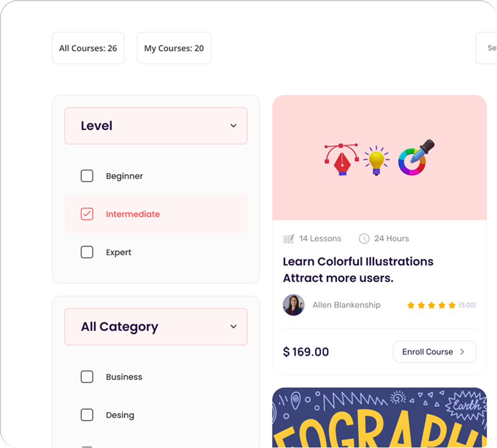Image resolution: width=497 pixels, height=448 pixels.
Task: Check the Beginner level checkbox
Action: (87, 176)
